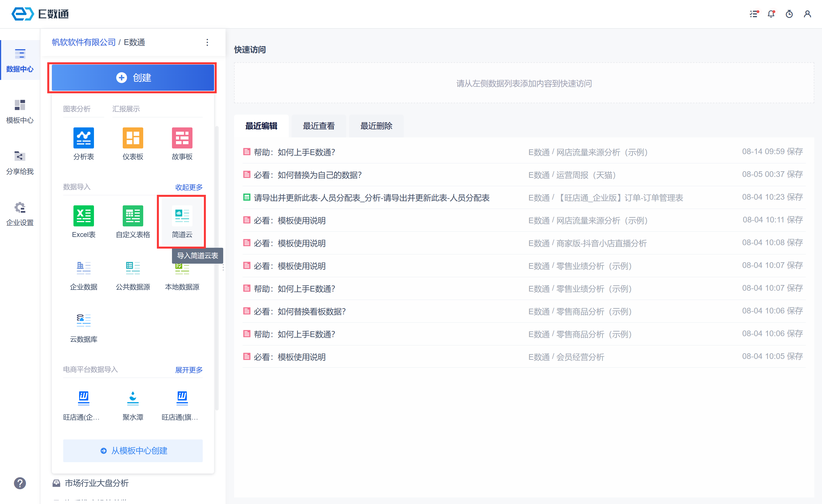Image resolution: width=822 pixels, height=504 pixels.
Task: Open the notification bell in header
Action: coord(771,14)
